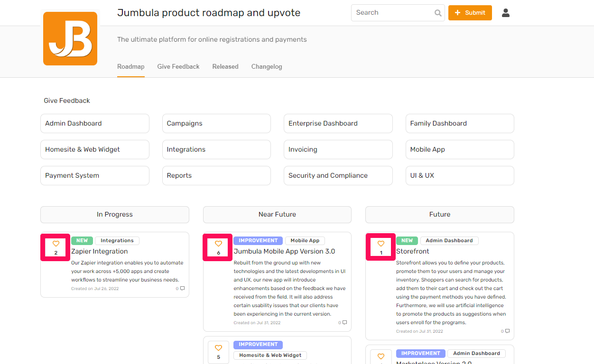Screen dimensions: 594x364
Task: Select the Integrations feedback category
Action: [x=216, y=149]
